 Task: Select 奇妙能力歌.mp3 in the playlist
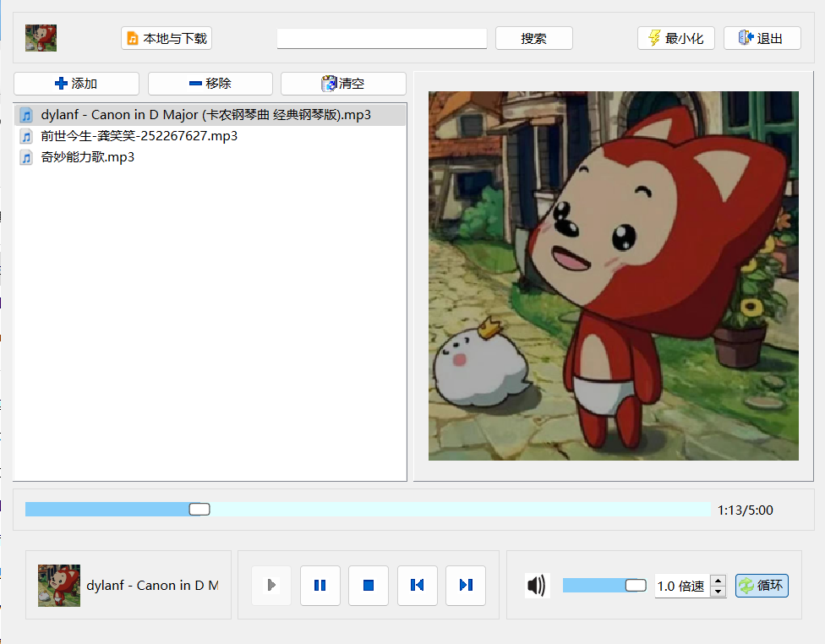pyautogui.click(x=210, y=157)
